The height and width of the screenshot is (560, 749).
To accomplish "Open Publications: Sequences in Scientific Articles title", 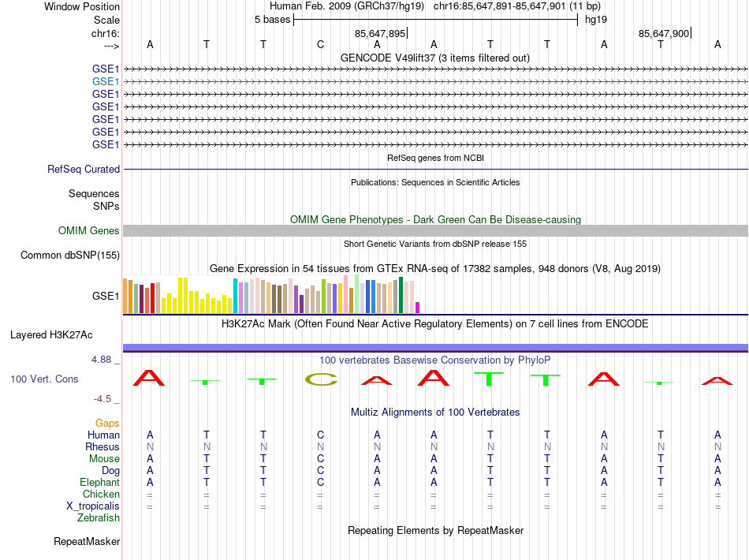I will [435, 182].
